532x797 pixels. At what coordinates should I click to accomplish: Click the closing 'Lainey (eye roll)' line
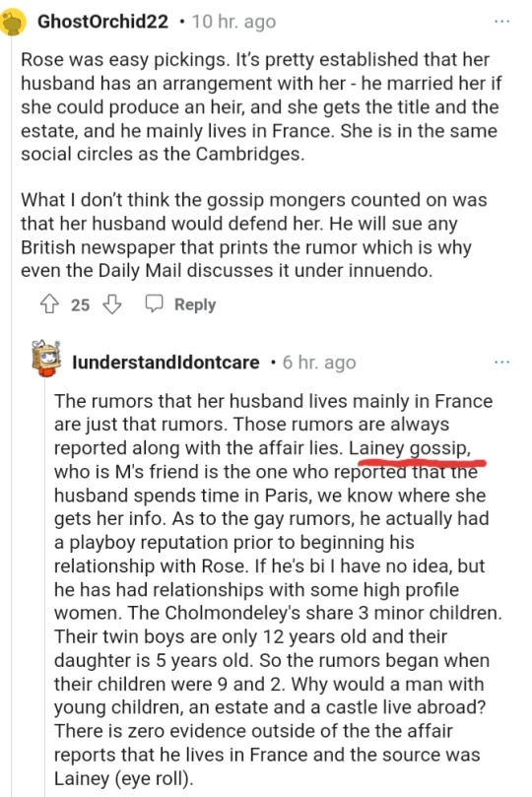tap(124, 778)
